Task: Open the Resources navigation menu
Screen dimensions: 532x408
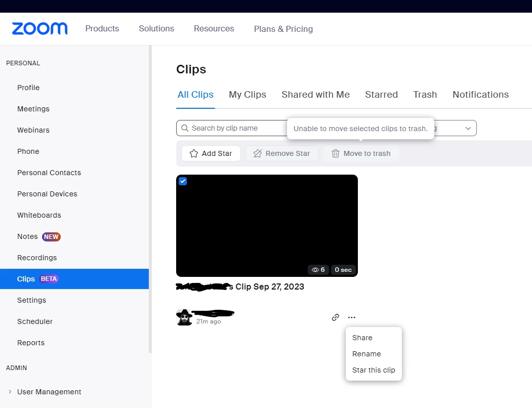Action: [214, 28]
